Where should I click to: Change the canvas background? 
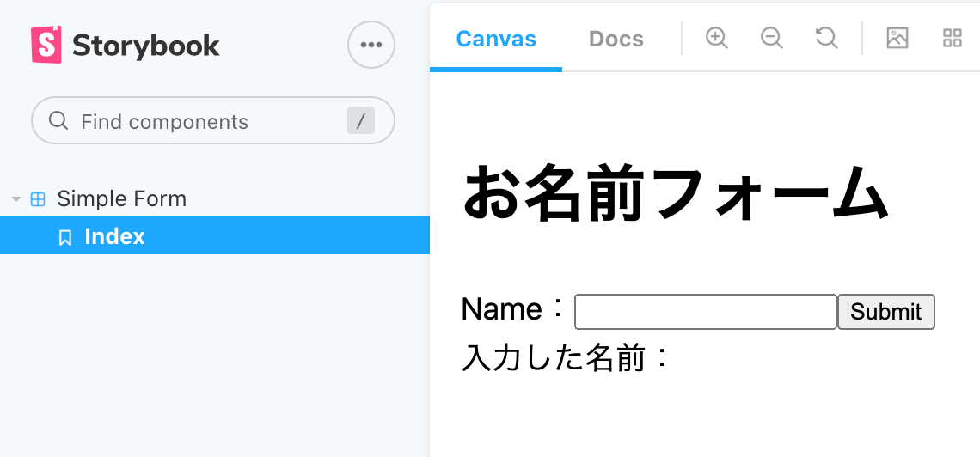897,38
